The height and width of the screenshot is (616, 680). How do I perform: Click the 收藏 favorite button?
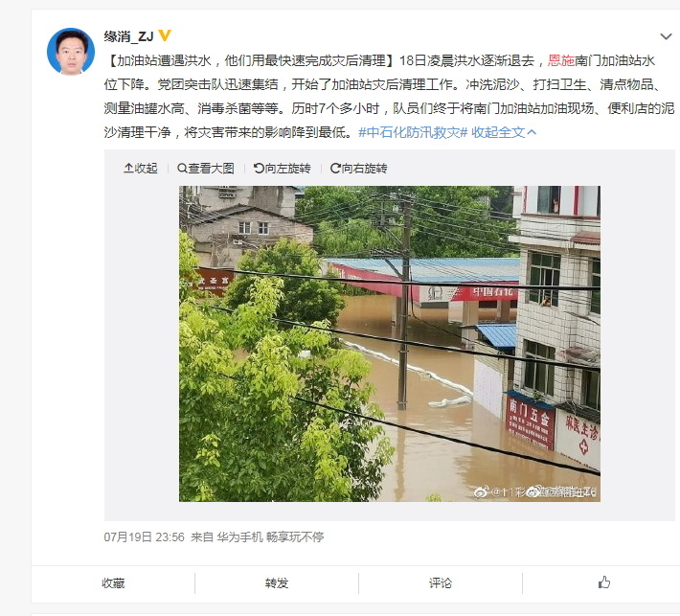[113, 583]
